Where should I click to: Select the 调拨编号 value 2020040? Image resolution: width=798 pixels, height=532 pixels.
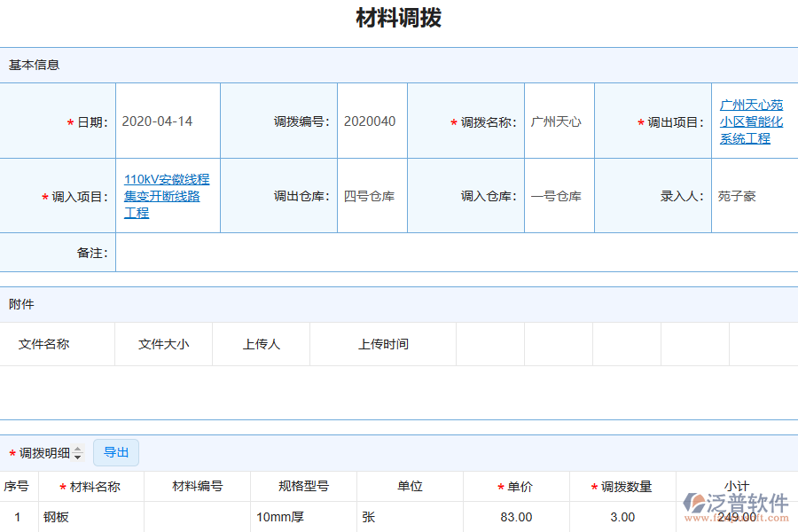coord(370,121)
